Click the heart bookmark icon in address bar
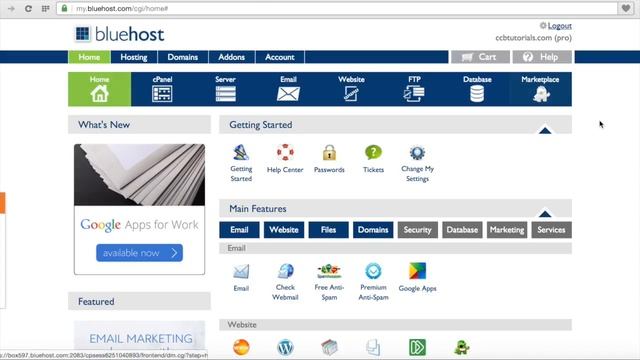Screen dimensions: 640x360 626,8
